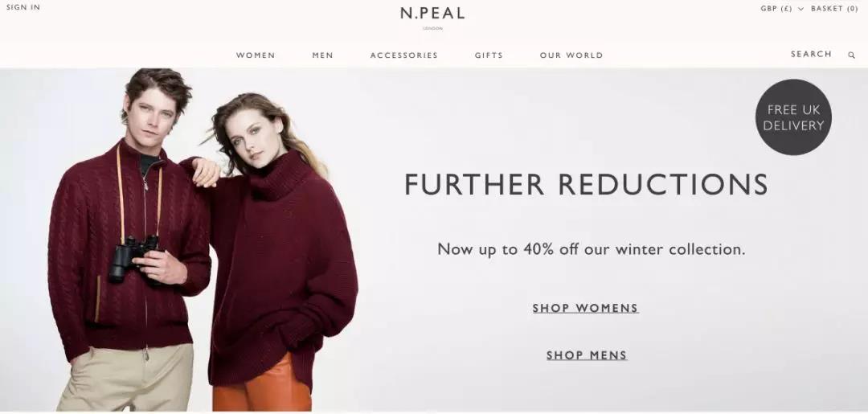Open the Gifts menu

(489, 55)
